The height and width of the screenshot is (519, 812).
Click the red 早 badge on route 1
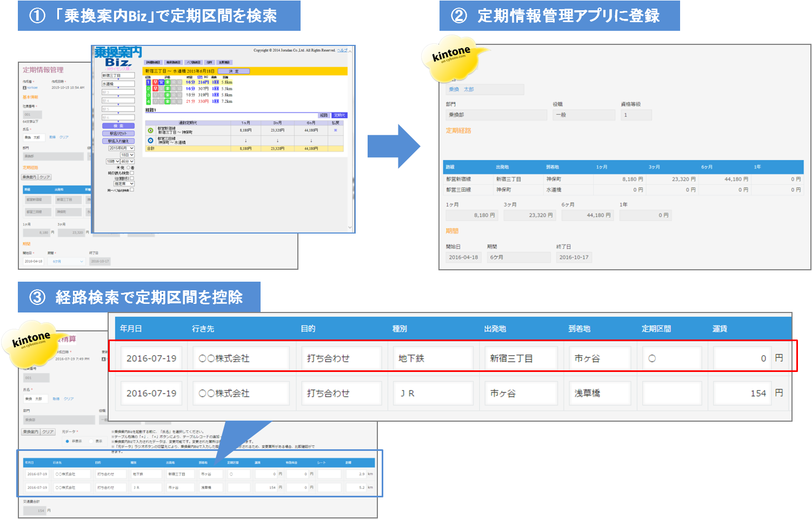pos(155,82)
